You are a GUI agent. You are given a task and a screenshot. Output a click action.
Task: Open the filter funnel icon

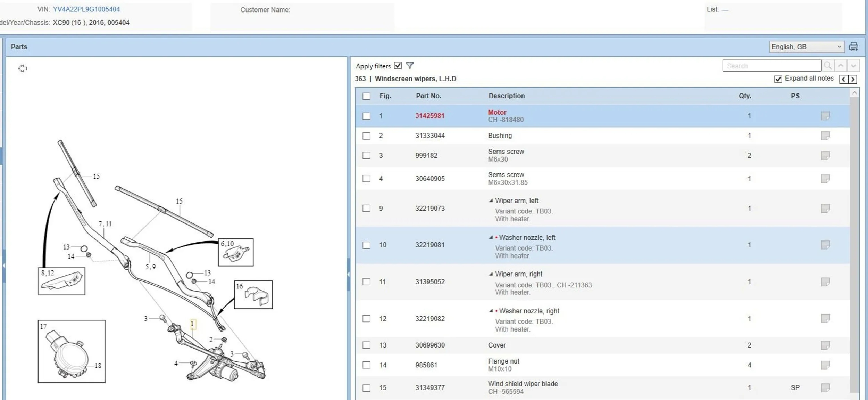coord(410,65)
